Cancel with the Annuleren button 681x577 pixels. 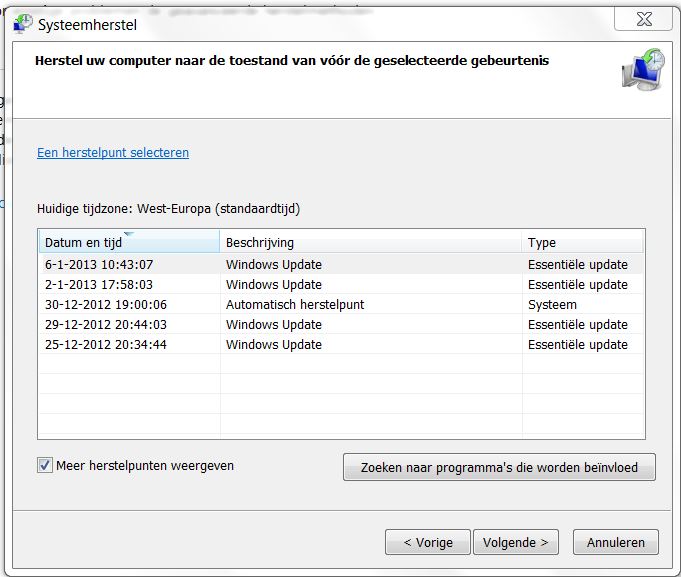point(615,542)
